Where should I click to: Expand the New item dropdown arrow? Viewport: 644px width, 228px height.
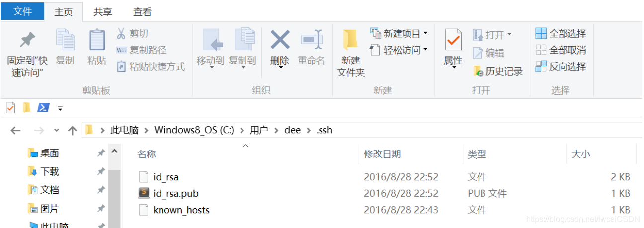coord(425,34)
